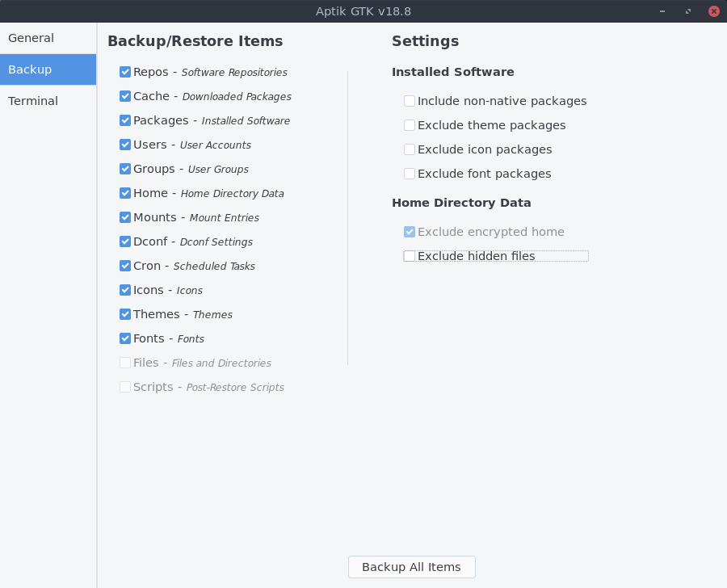Uncheck the Repos backup item

pyautogui.click(x=125, y=72)
